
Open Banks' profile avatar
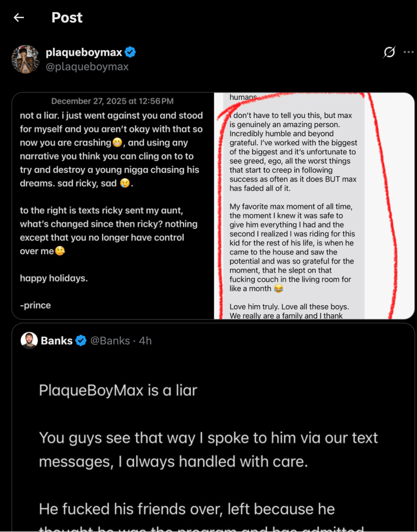coord(29,341)
